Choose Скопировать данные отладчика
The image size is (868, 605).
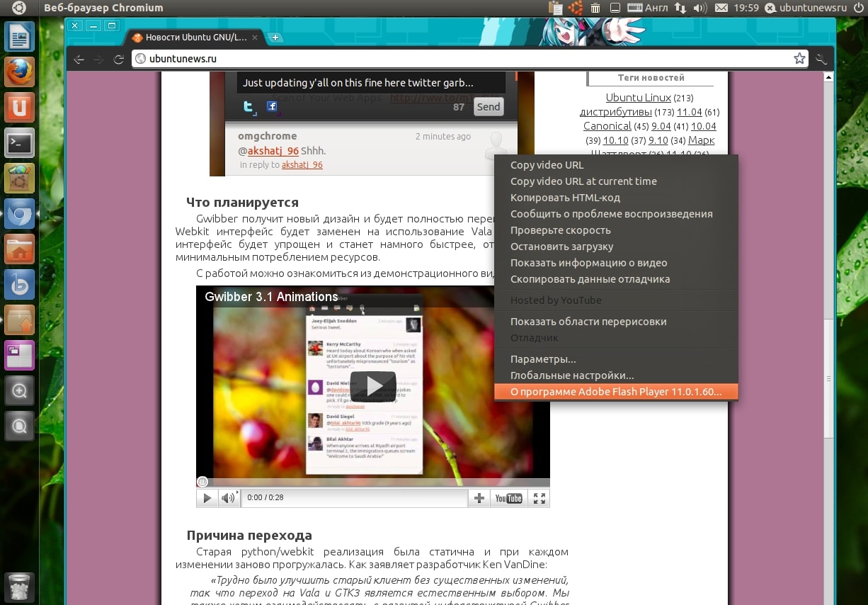pos(616,279)
